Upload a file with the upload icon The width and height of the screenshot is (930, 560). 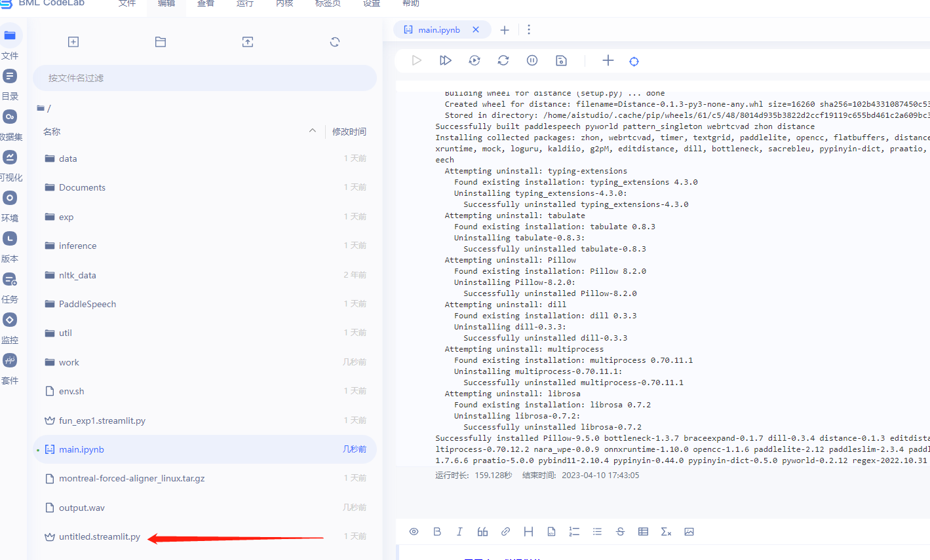pos(248,42)
